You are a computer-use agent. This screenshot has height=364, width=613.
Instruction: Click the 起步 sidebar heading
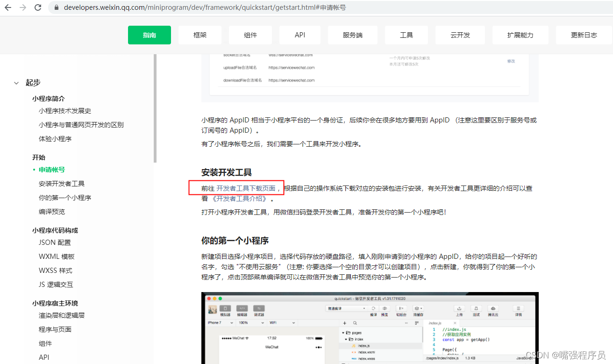point(33,83)
